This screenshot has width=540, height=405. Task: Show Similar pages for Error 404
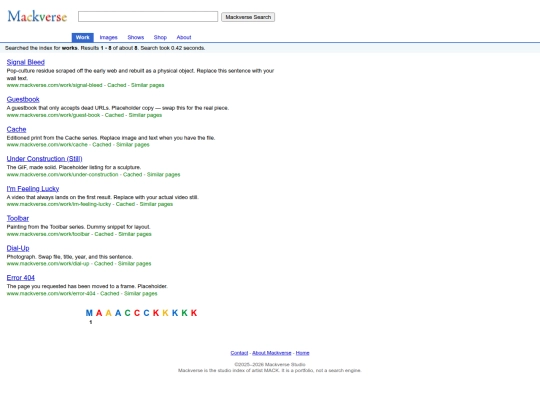[141, 294]
